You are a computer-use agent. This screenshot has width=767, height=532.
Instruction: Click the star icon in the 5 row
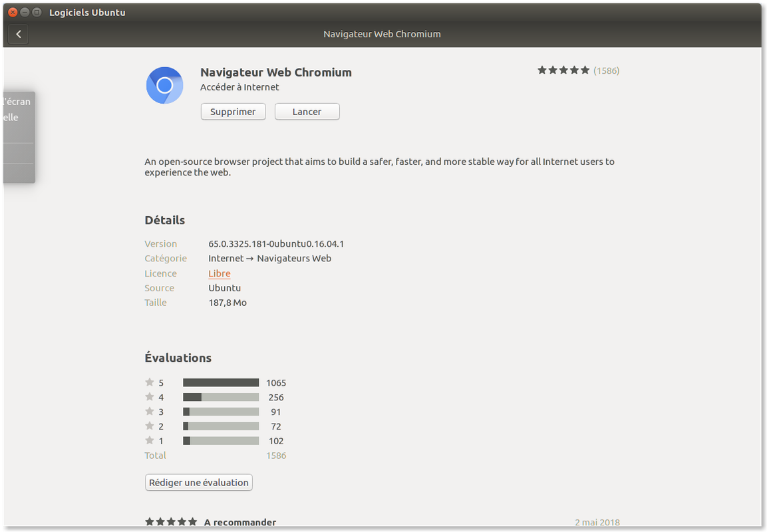[x=150, y=382]
